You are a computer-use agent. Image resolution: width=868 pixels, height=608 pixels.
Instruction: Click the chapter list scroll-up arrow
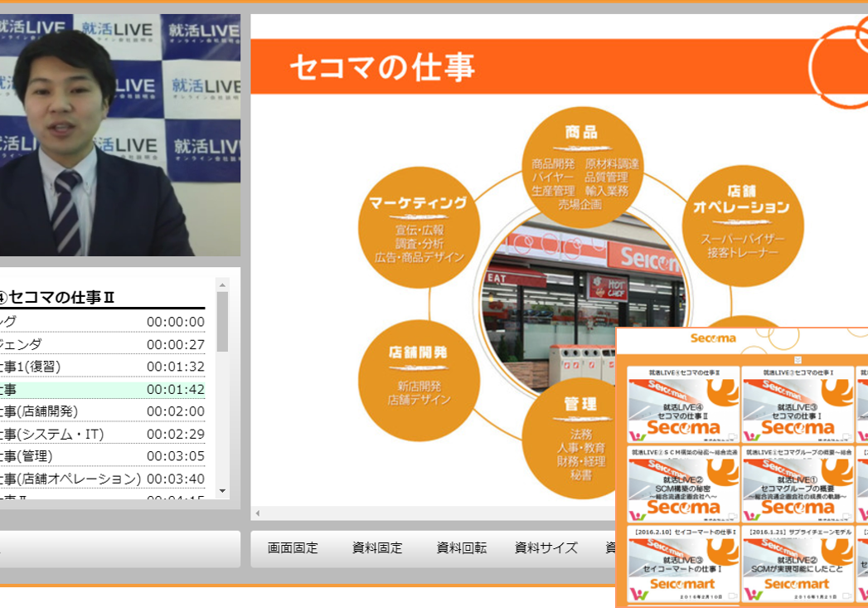222,285
